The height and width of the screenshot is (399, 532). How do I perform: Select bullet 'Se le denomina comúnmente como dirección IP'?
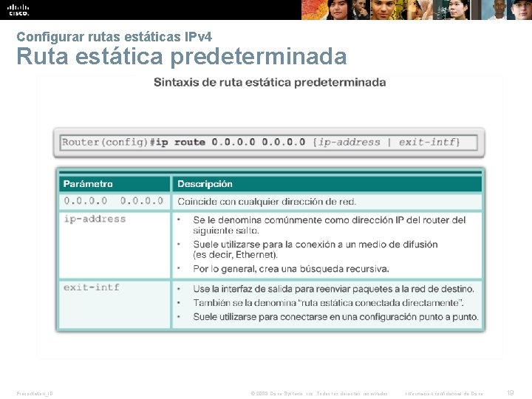click(329, 225)
